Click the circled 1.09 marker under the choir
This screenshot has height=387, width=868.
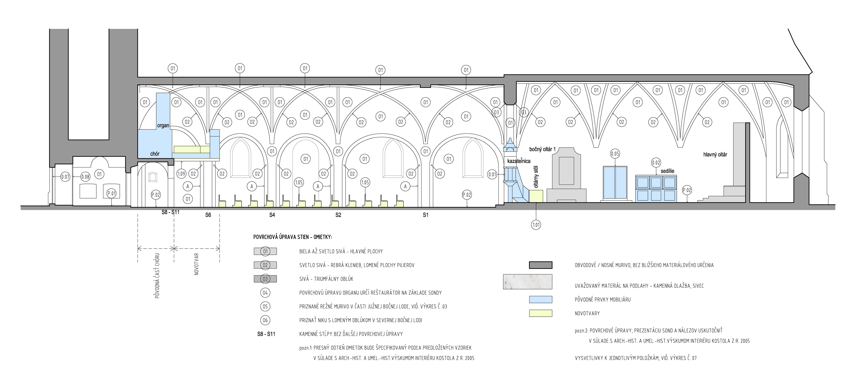pos(181,174)
